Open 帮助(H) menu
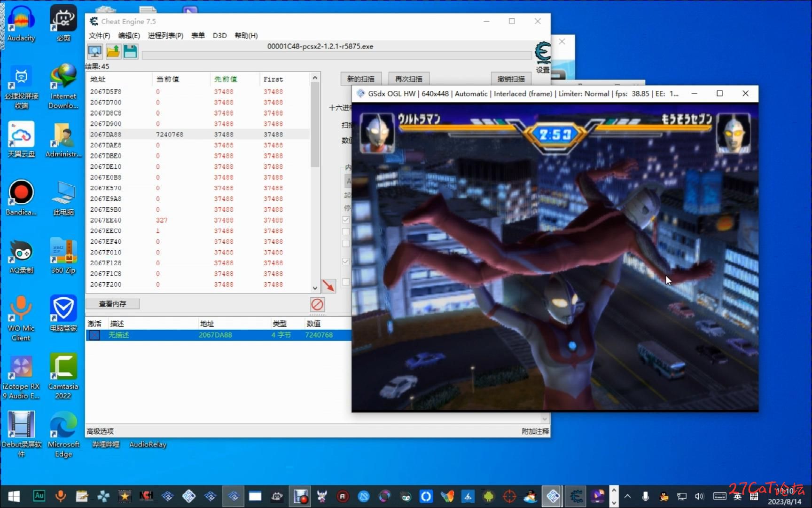 (x=246, y=35)
